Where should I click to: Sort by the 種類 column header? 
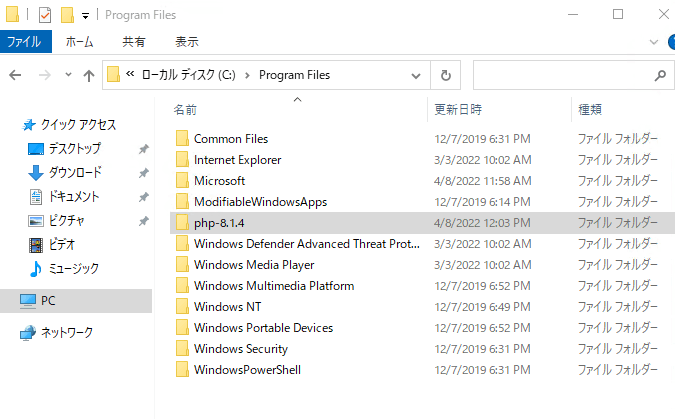pyautogui.click(x=589, y=109)
